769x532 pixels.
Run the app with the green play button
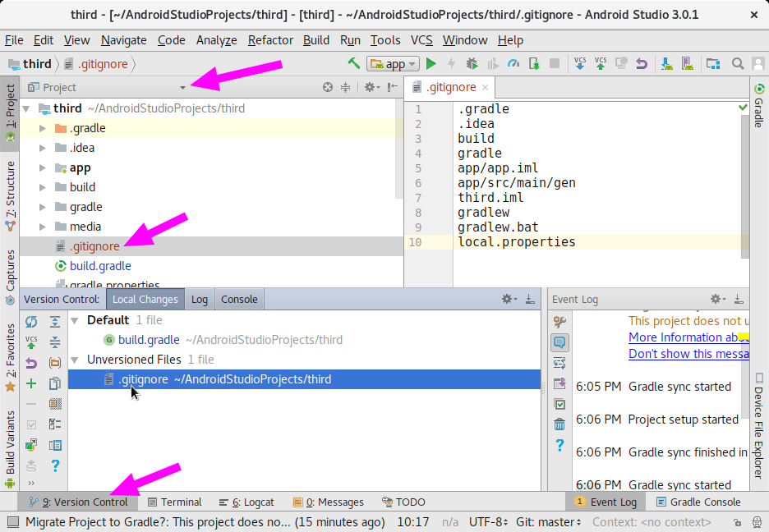[x=431, y=64]
